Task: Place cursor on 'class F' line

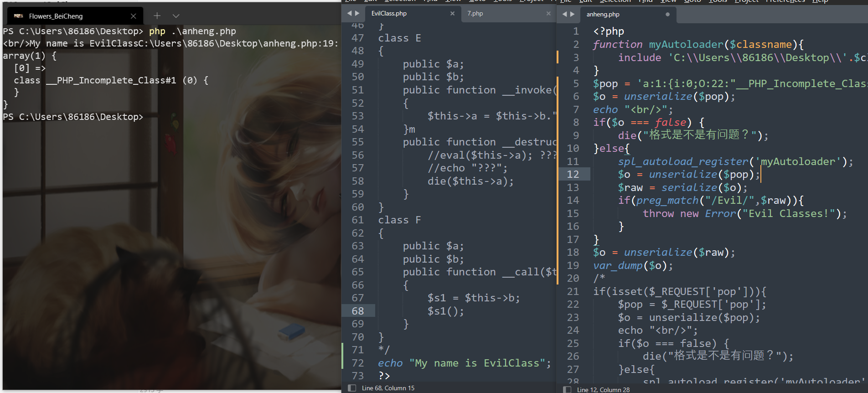Action: click(x=399, y=220)
